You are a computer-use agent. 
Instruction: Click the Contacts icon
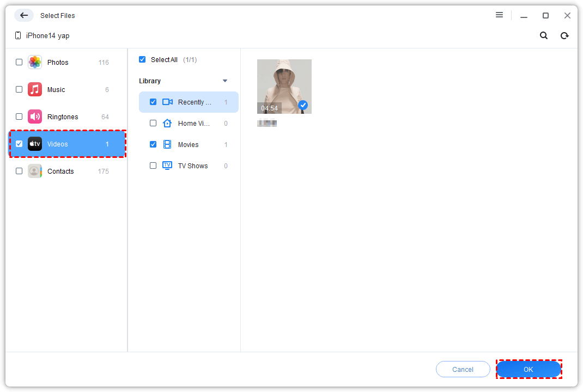(35, 171)
